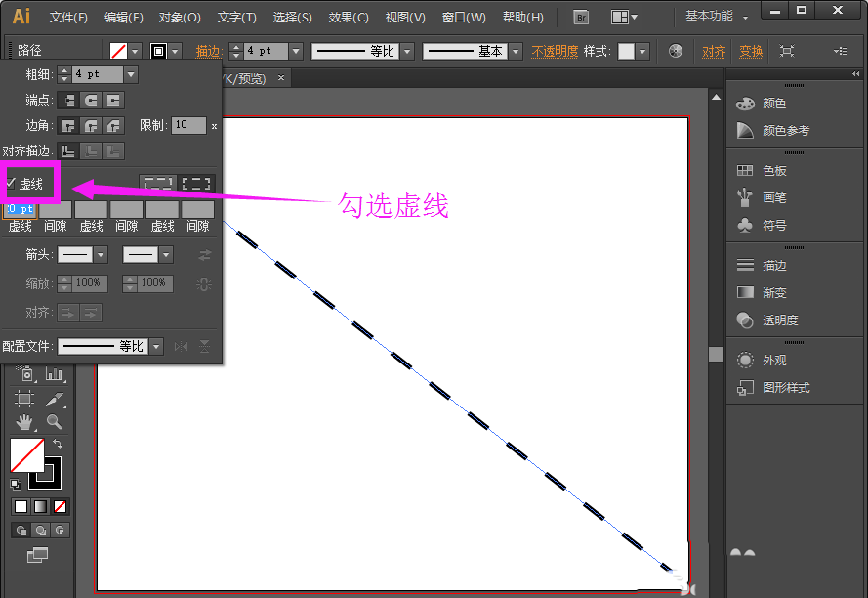Open Adobe Bridge from top bar

pos(581,18)
